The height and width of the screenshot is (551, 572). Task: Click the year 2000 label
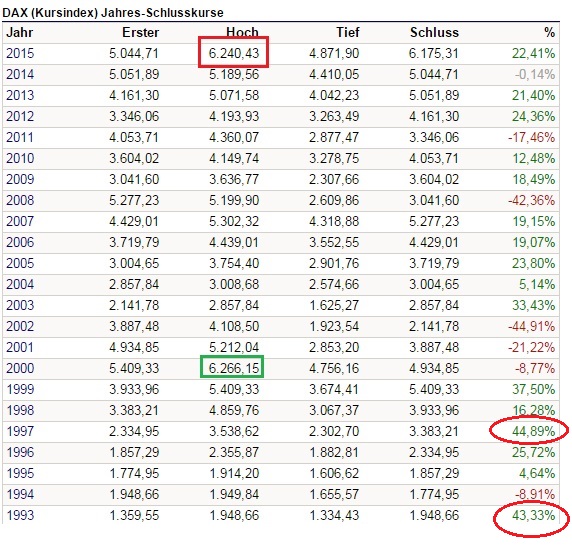pyautogui.click(x=20, y=368)
